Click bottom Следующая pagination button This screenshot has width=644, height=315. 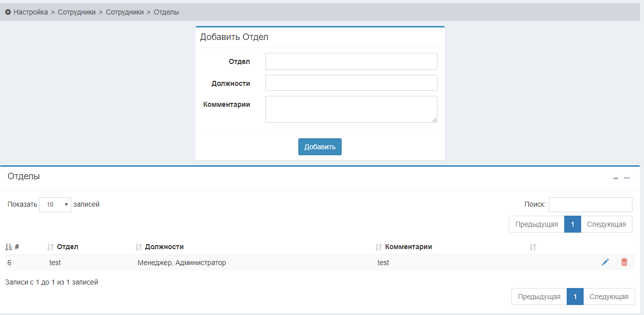609,297
